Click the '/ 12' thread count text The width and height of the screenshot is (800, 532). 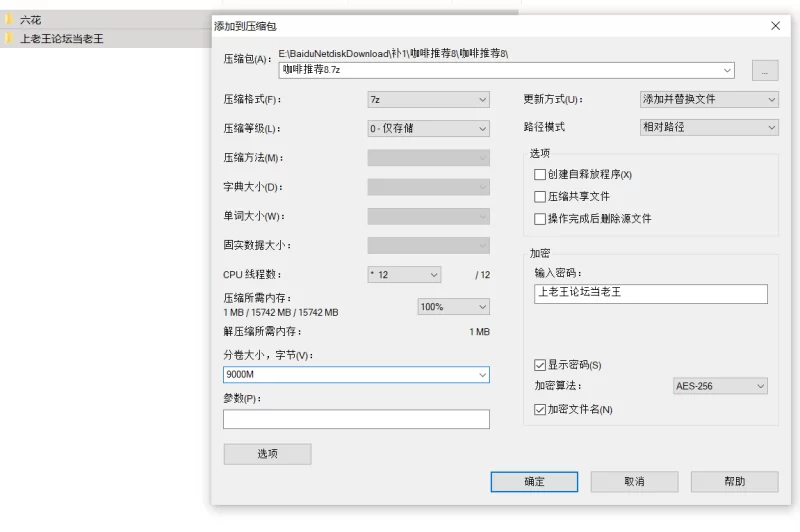[x=482, y=275]
